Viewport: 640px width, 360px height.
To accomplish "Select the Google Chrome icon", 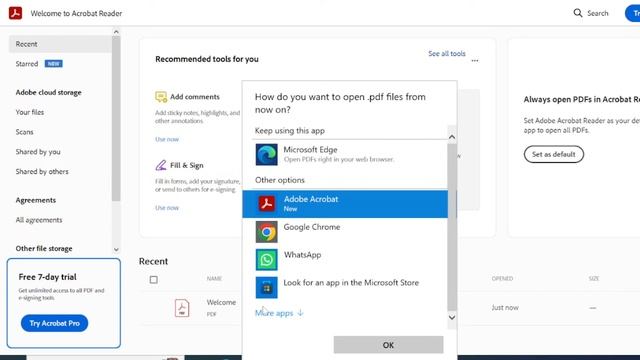I will (267, 232).
